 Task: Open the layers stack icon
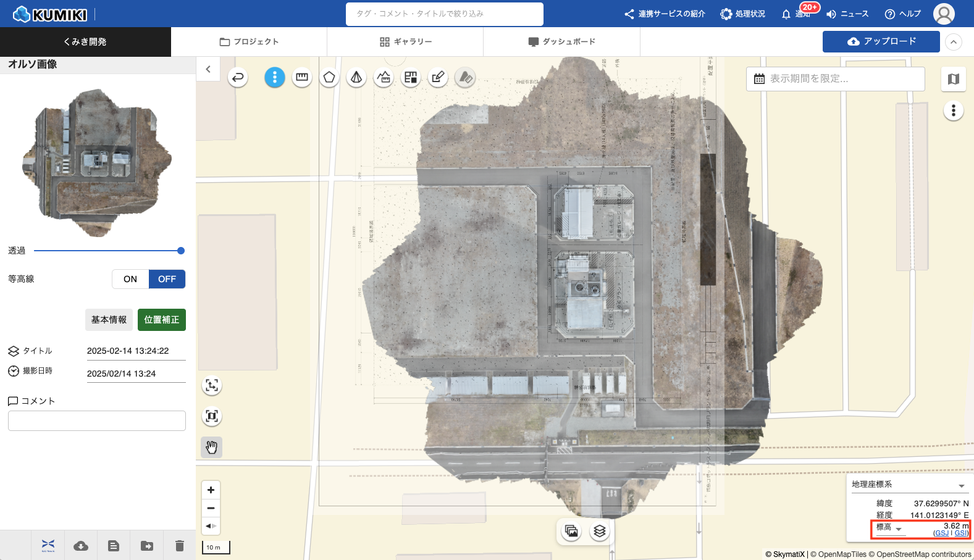(599, 531)
